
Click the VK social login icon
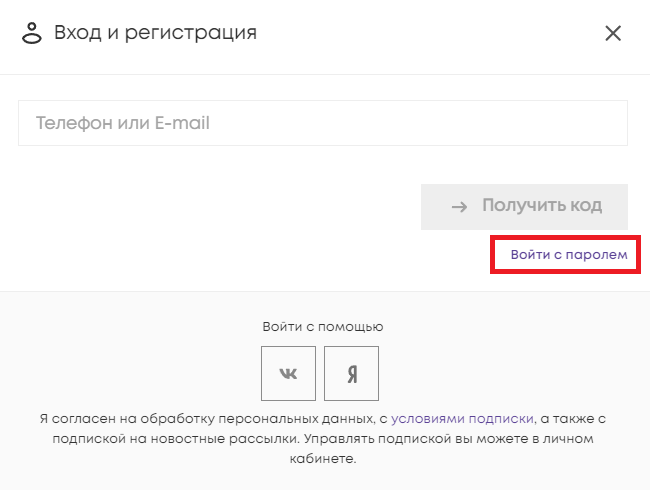(288, 373)
